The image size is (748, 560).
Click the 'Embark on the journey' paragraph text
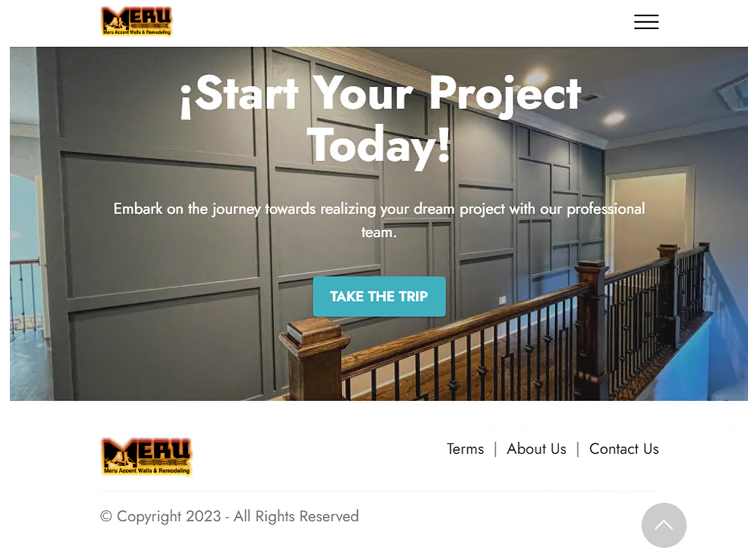point(379,221)
